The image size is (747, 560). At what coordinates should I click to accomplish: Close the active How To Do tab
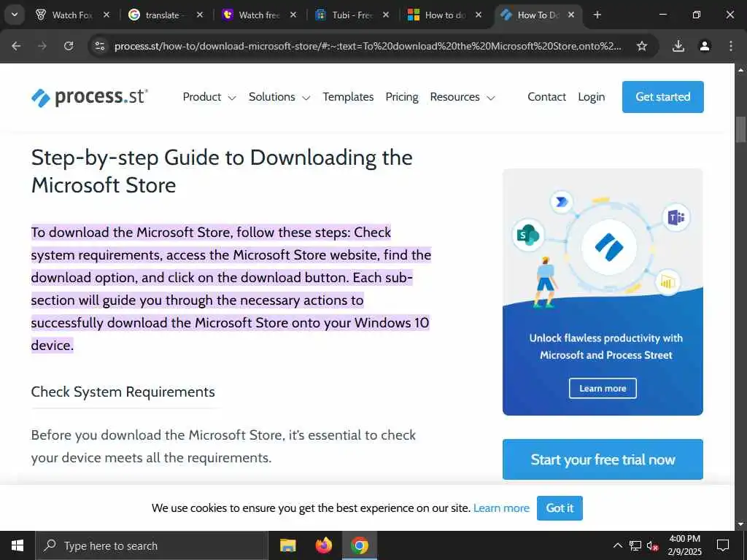tap(571, 15)
